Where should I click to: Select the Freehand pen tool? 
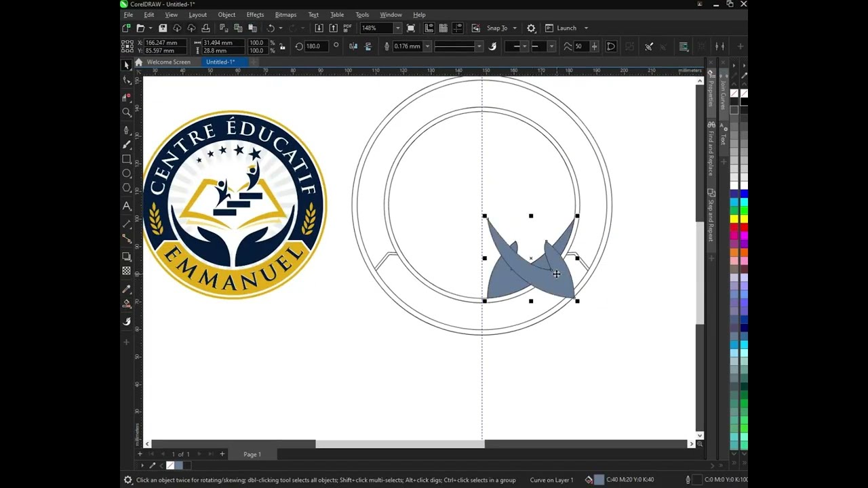point(126,129)
